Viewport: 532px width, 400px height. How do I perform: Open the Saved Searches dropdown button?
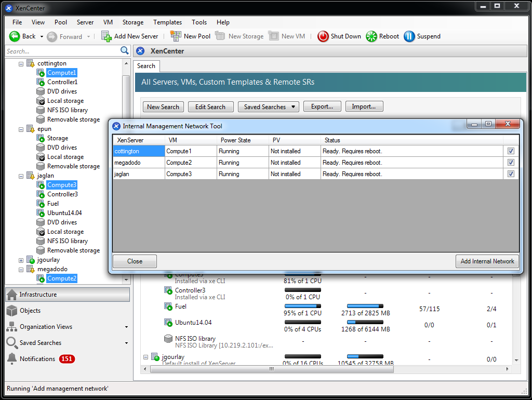coord(268,107)
